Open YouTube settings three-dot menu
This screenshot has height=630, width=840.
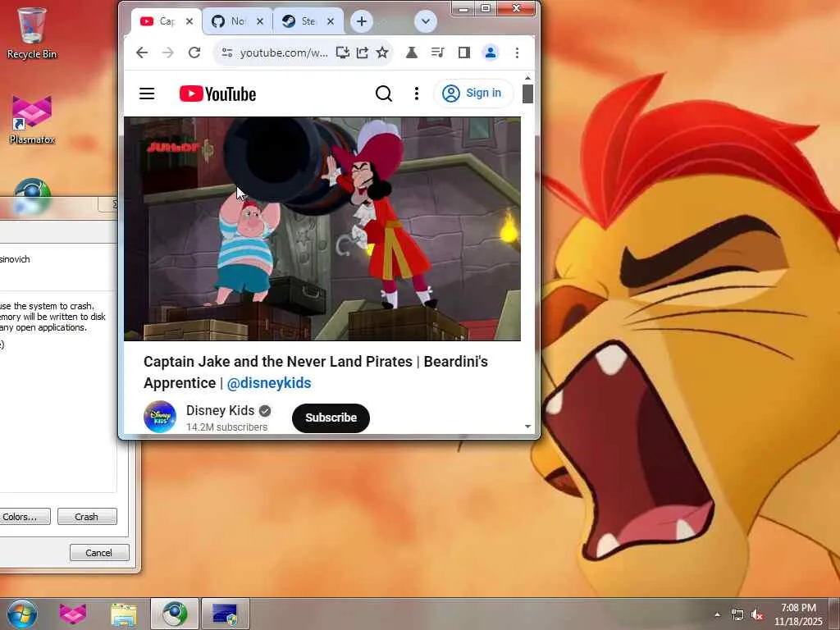[x=416, y=94]
